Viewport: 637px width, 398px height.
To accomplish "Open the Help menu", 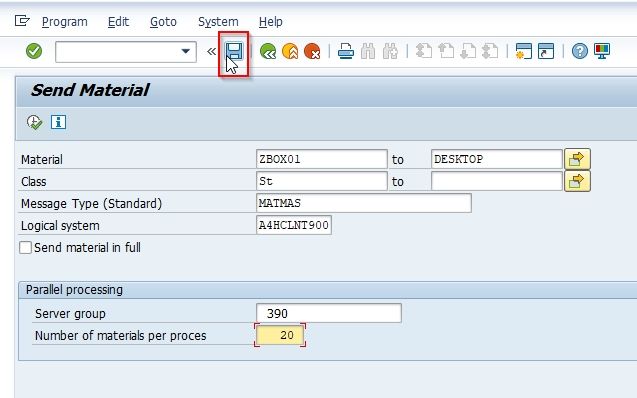I will click(x=271, y=22).
